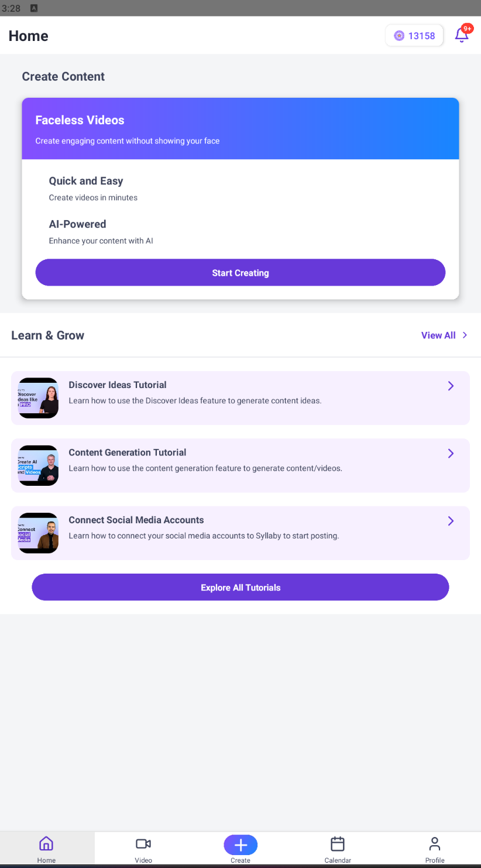
Task: Click the View All link
Action: click(x=438, y=335)
